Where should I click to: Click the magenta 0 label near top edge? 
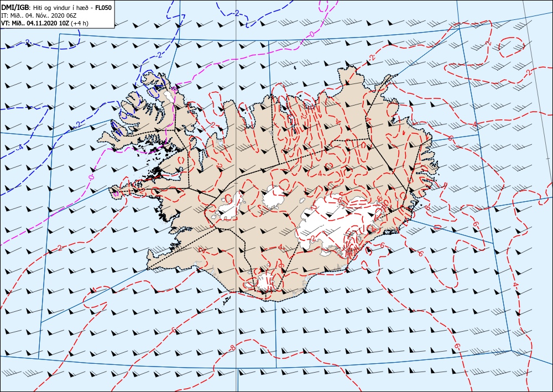(312, 34)
